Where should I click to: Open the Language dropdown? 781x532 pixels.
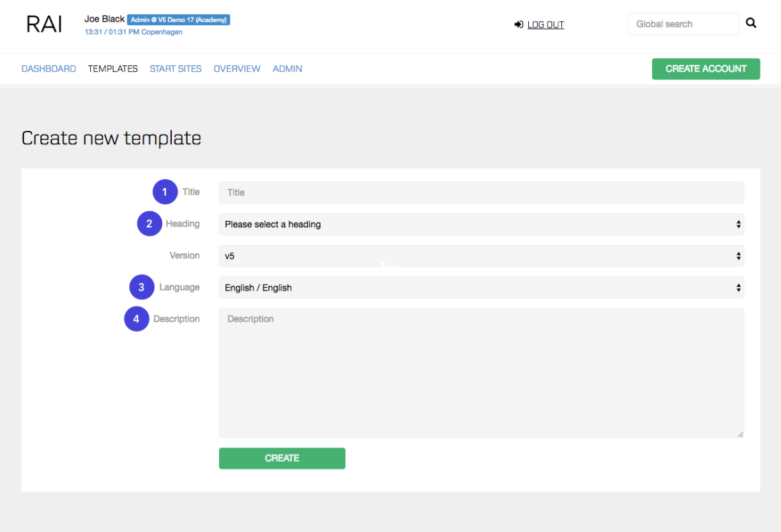[x=481, y=288]
